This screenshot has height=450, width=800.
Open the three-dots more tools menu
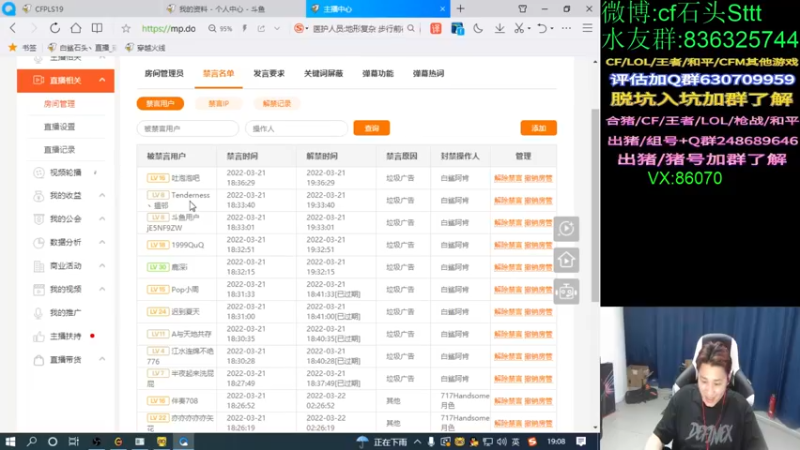pyautogui.click(x=566, y=29)
